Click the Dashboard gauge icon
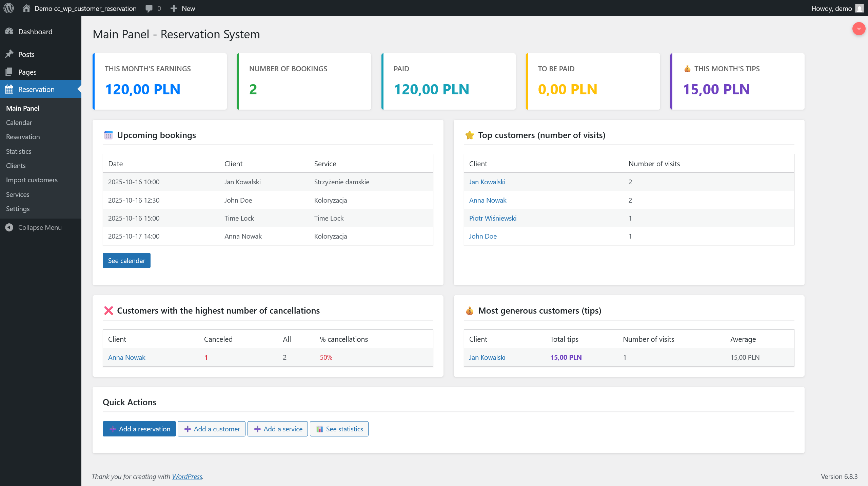Viewport: 868px width, 486px height. tap(9, 32)
